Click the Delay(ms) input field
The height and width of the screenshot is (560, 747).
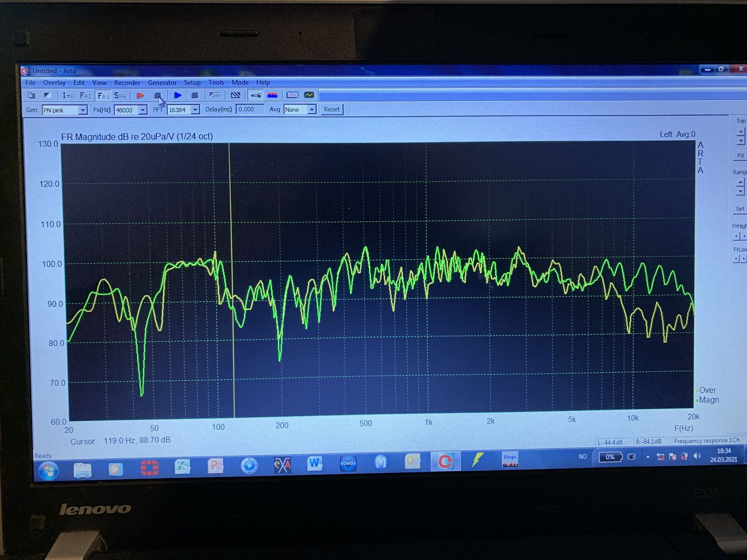point(250,109)
